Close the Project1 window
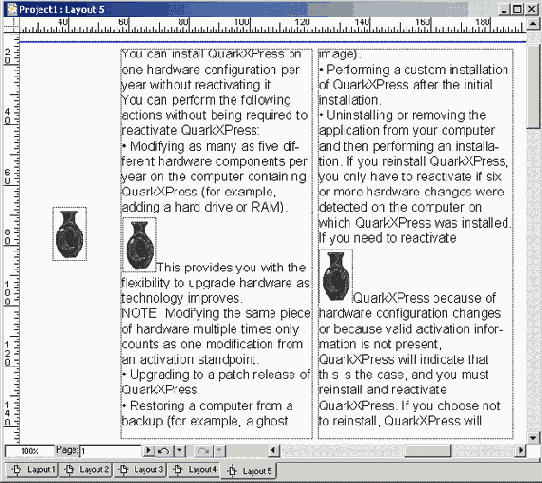The width and height of the screenshot is (542, 483). click(x=532, y=9)
